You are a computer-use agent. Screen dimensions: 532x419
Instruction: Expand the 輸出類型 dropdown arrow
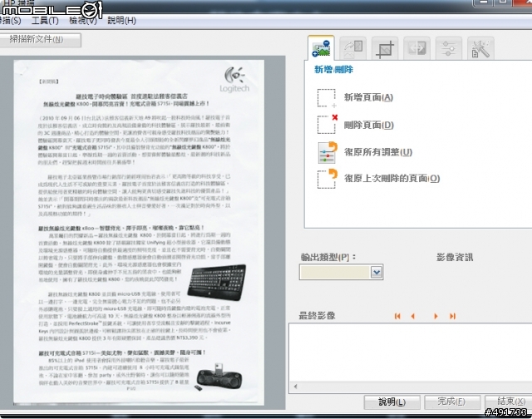(x=377, y=272)
